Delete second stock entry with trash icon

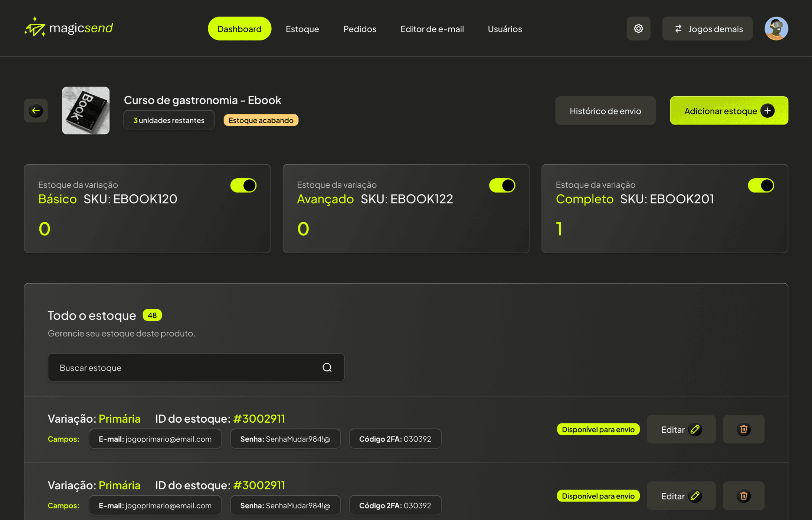743,496
